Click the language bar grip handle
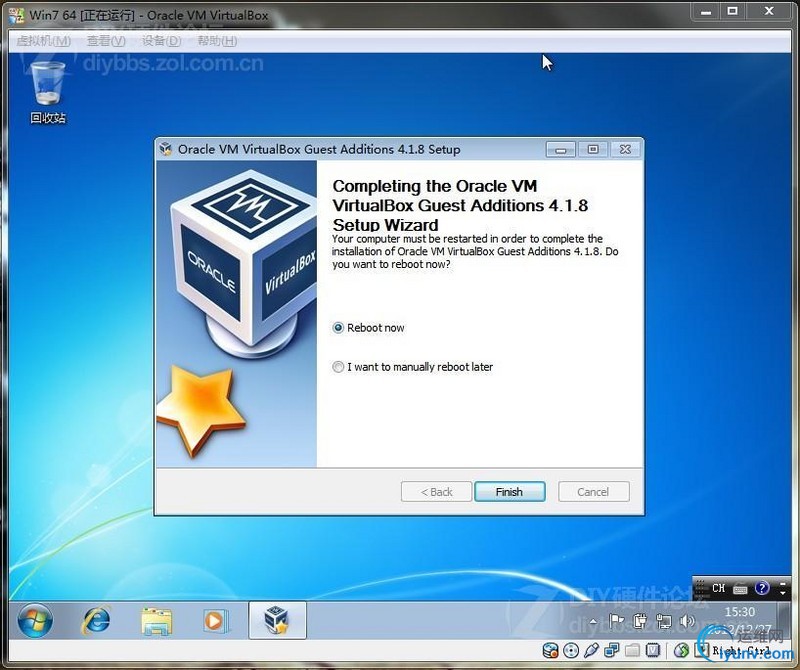 tap(700, 588)
